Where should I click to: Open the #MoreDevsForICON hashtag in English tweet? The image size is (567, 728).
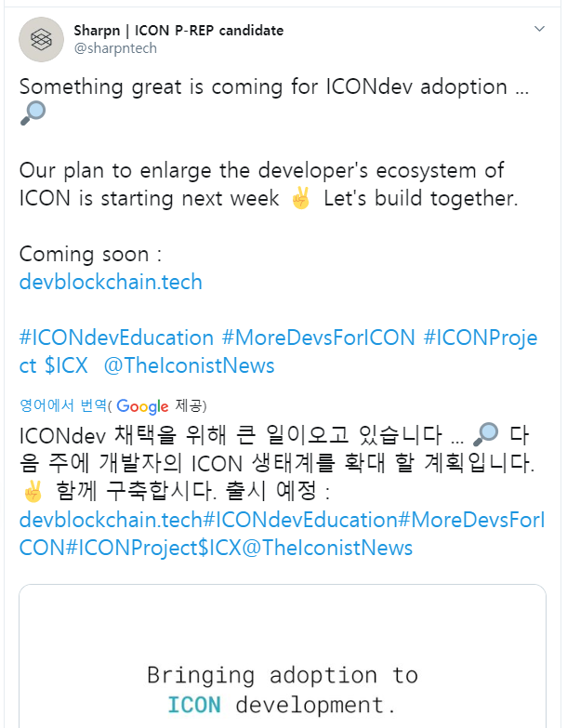(318, 338)
